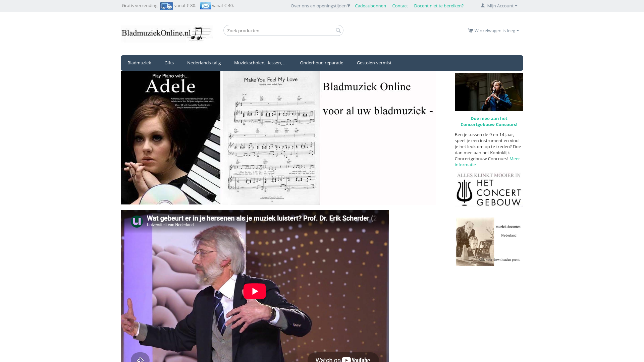Click the delivery truck shipping icon

click(166, 6)
